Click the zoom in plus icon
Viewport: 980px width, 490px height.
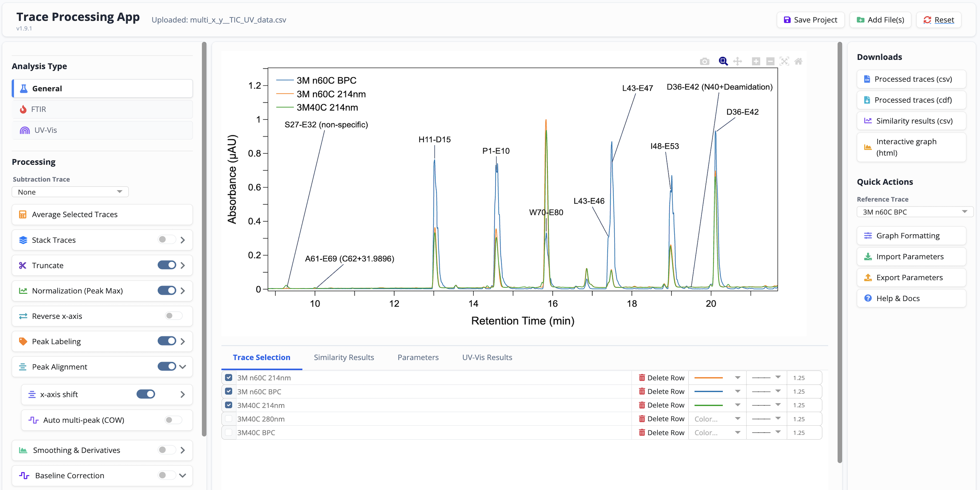tap(756, 61)
